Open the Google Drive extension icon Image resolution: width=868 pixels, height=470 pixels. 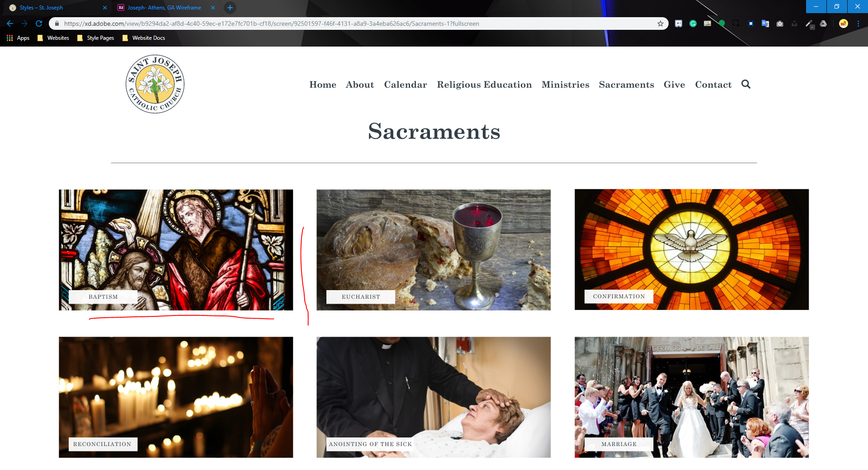[823, 23]
